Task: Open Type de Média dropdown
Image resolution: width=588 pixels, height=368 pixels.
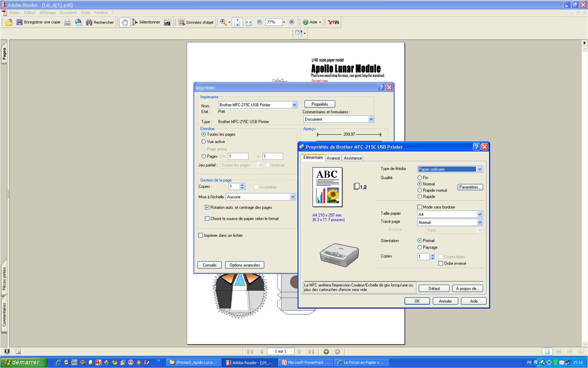Action: click(480, 169)
